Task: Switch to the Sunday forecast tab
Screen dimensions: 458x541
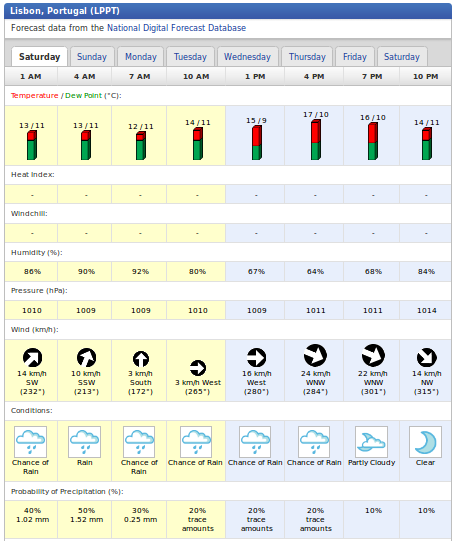Action: pos(92,57)
